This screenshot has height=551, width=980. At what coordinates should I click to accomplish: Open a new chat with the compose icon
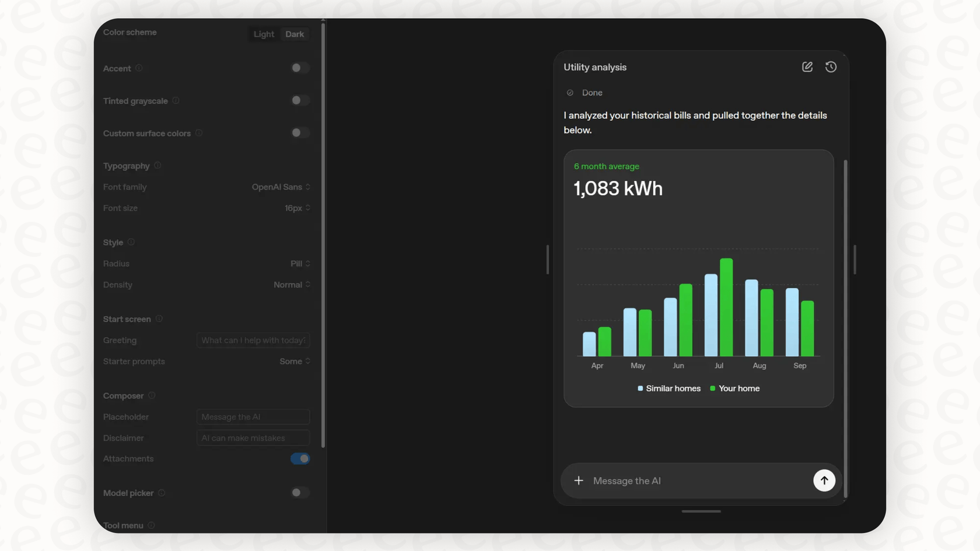pos(807,66)
